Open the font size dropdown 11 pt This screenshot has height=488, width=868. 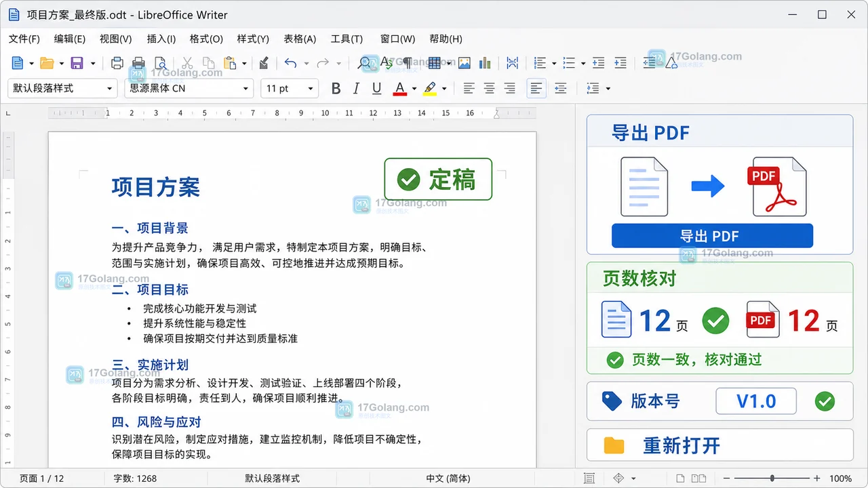click(x=290, y=88)
